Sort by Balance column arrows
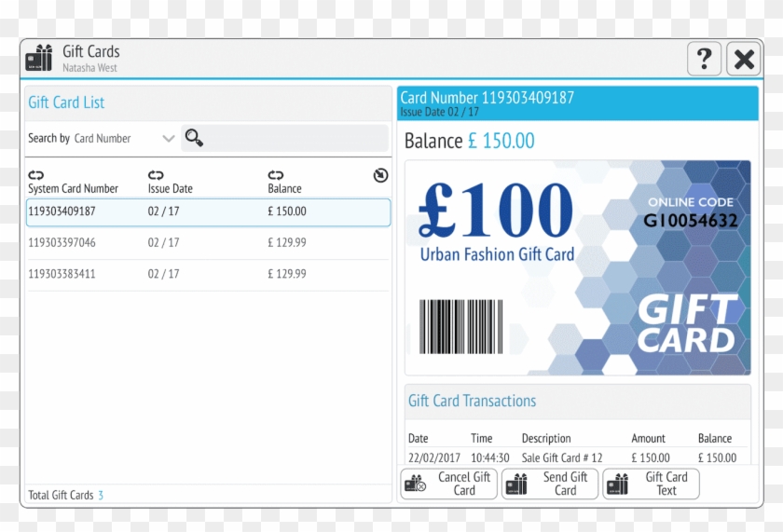 click(x=276, y=175)
